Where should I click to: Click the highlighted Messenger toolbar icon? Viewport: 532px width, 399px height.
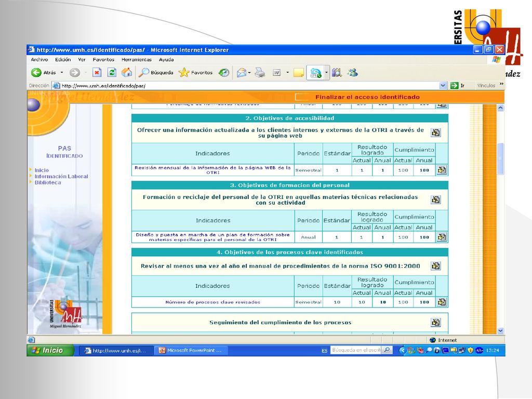(x=315, y=73)
